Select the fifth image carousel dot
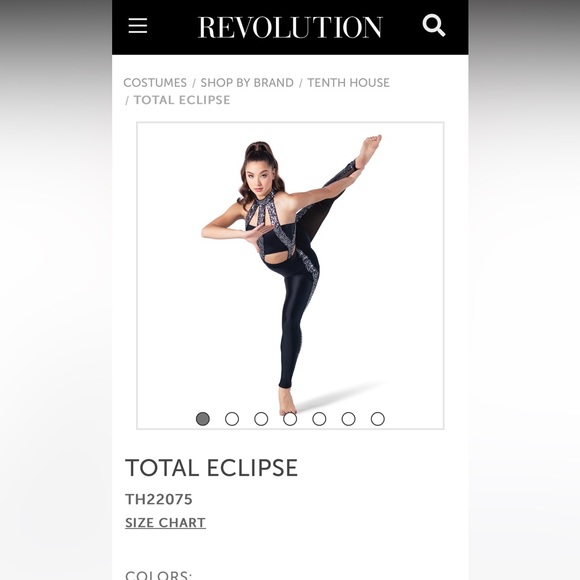Screen dimensions: 580x580 click(x=319, y=419)
